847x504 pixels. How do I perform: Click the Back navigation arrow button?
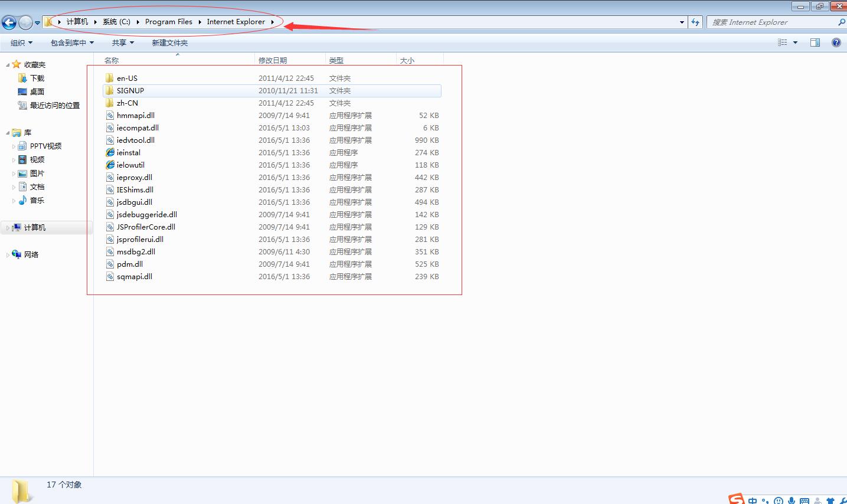point(9,22)
